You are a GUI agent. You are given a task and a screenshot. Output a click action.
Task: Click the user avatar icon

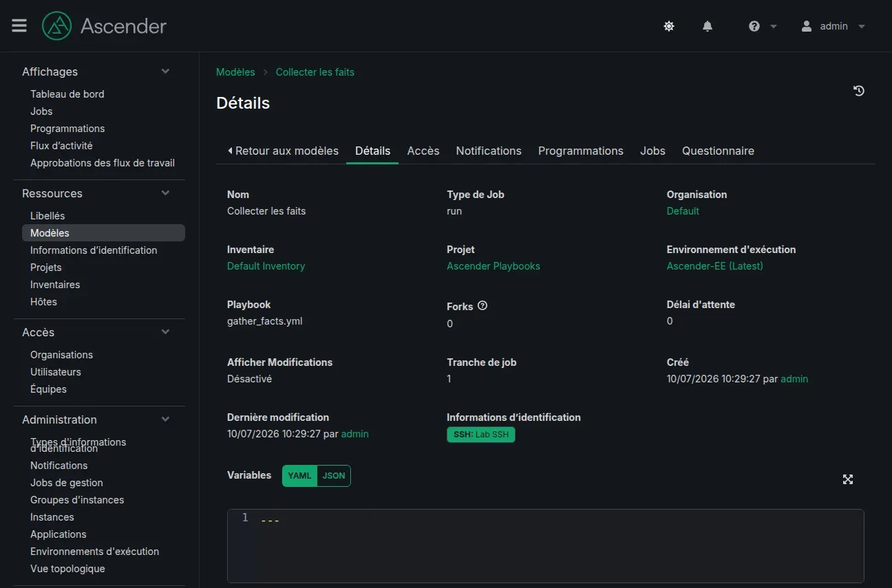(x=807, y=26)
